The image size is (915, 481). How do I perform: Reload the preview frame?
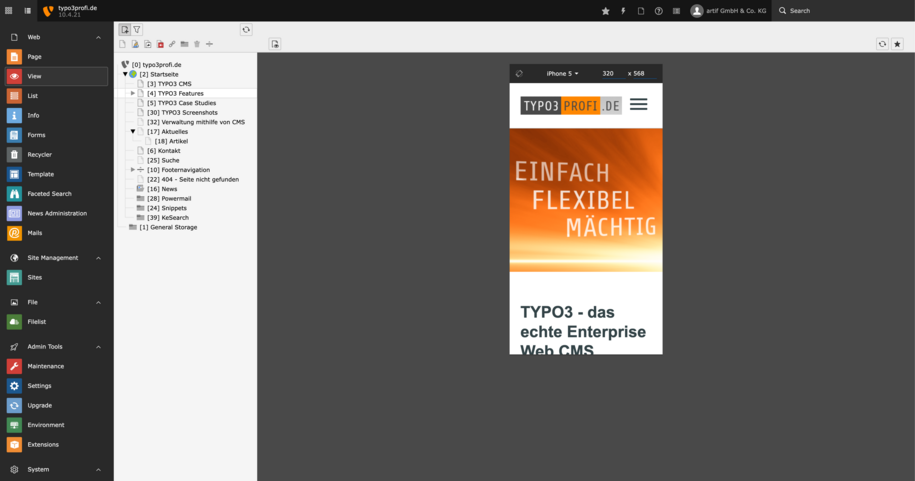click(882, 44)
